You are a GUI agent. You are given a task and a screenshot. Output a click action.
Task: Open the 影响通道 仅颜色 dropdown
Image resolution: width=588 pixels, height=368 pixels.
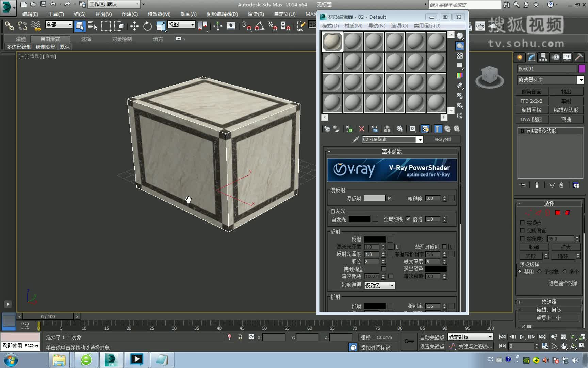click(x=392, y=285)
